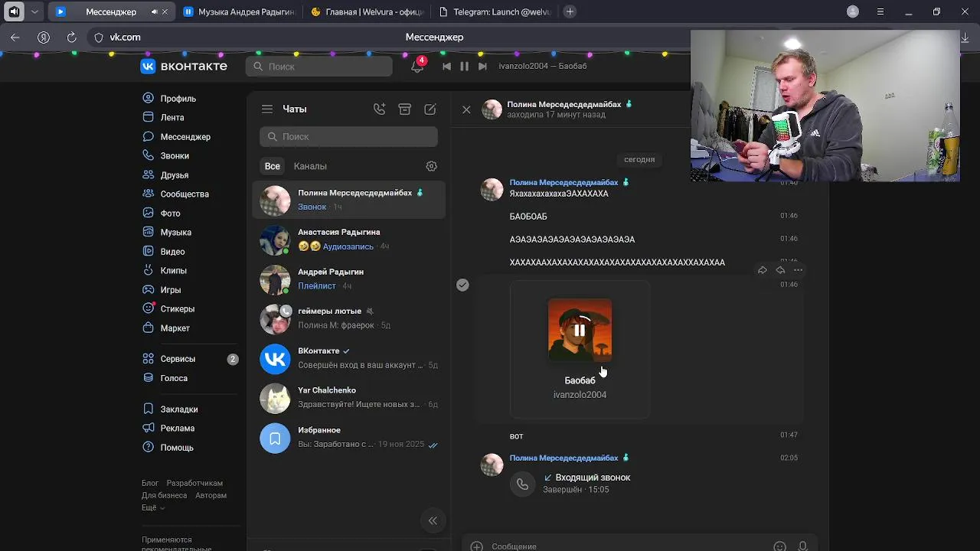
Task: Close the open conversation
Action: 466,109
